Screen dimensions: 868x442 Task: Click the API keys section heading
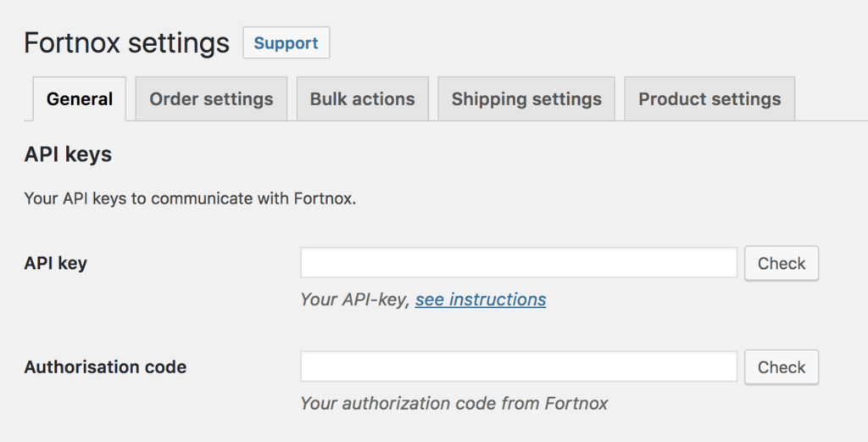68,154
